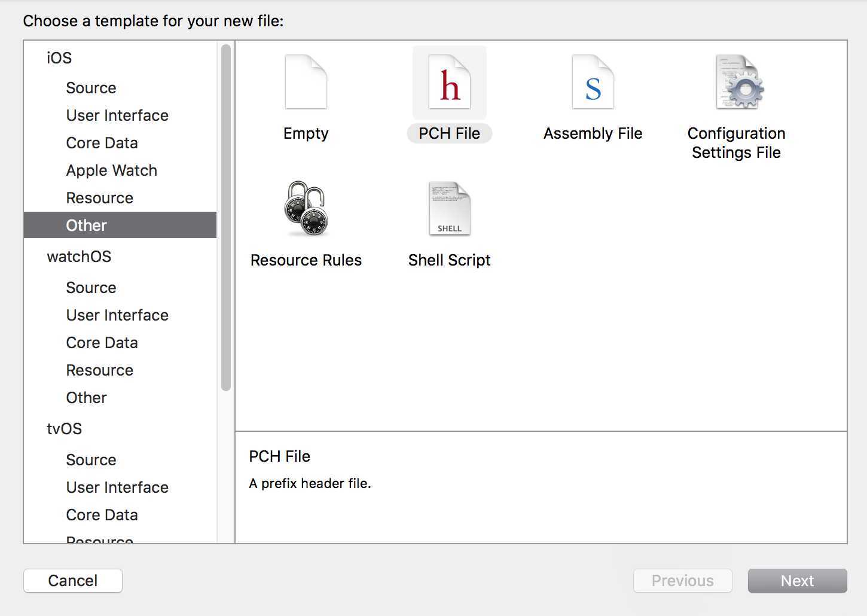
Task: Select tvOS User Interface category
Action: pyautogui.click(x=117, y=487)
